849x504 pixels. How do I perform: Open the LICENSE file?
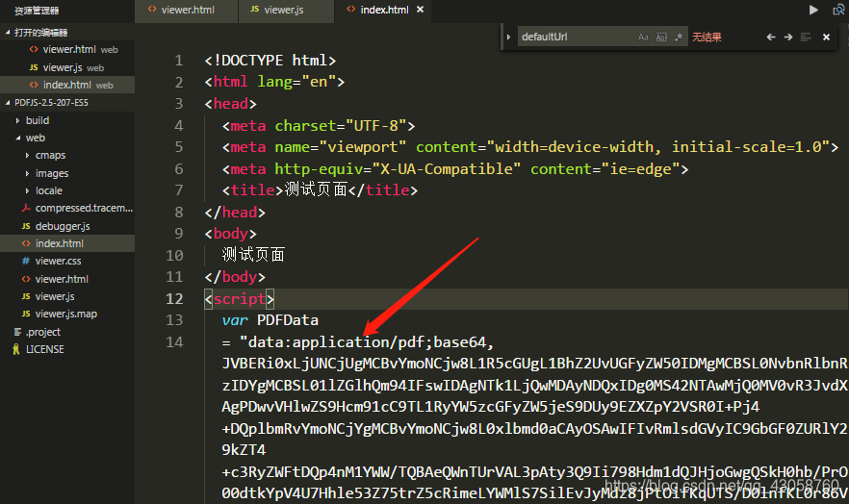[x=67, y=349]
